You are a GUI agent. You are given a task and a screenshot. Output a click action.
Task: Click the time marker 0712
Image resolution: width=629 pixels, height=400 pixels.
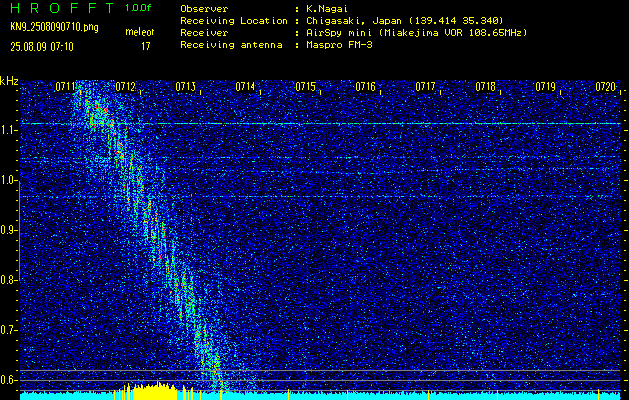pyautogui.click(x=125, y=86)
